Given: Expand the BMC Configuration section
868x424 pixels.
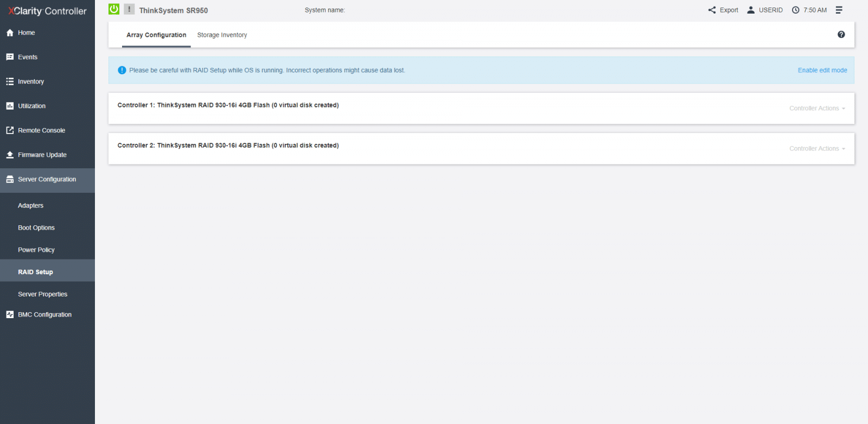Looking at the screenshot, I should [x=47, y=314].
